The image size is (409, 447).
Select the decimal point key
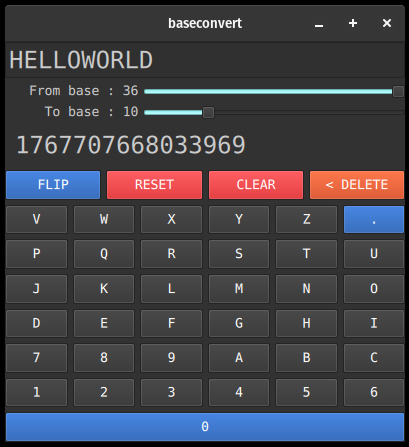pyautogui.click(x=374, y=219)
